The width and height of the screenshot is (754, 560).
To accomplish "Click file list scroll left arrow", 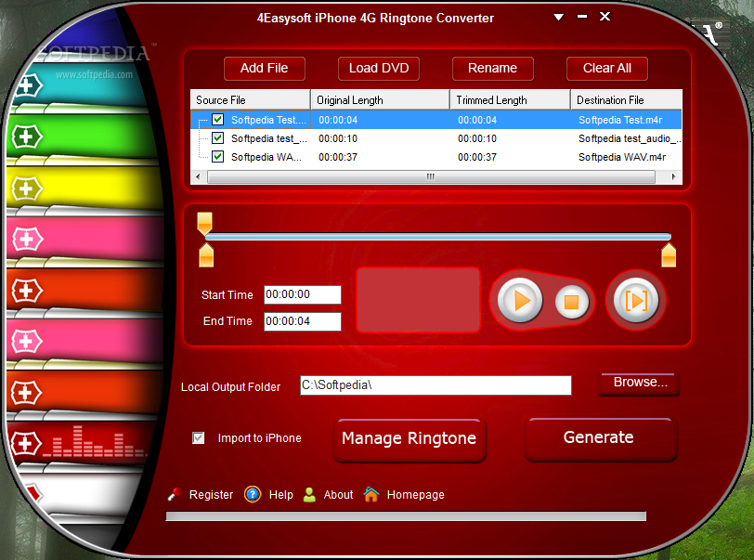I will 198,176.
